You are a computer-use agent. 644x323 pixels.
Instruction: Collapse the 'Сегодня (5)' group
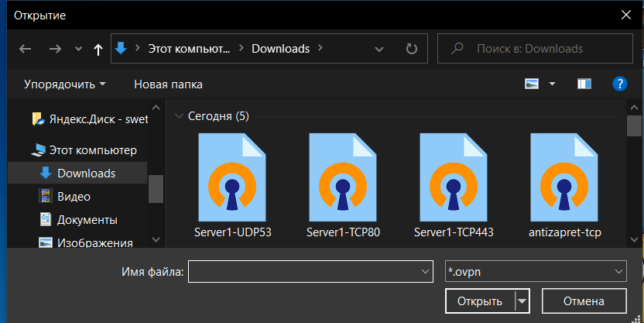pos(178,116)
